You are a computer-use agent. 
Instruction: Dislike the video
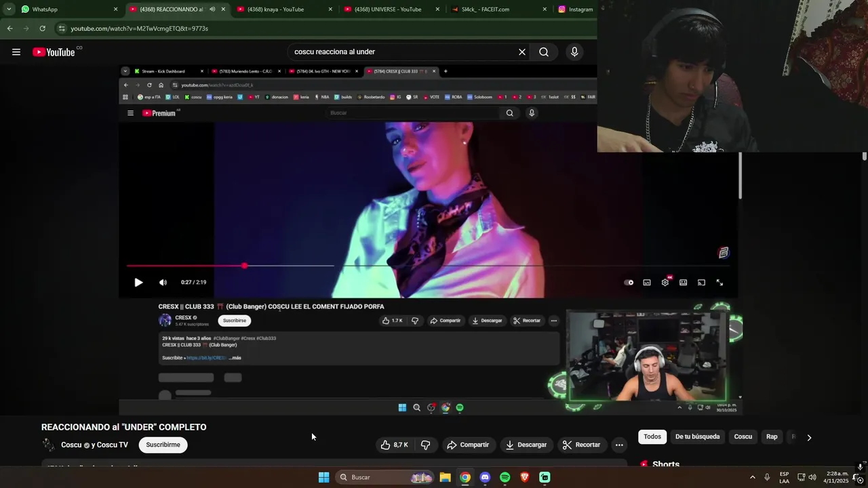pos(426,445)
